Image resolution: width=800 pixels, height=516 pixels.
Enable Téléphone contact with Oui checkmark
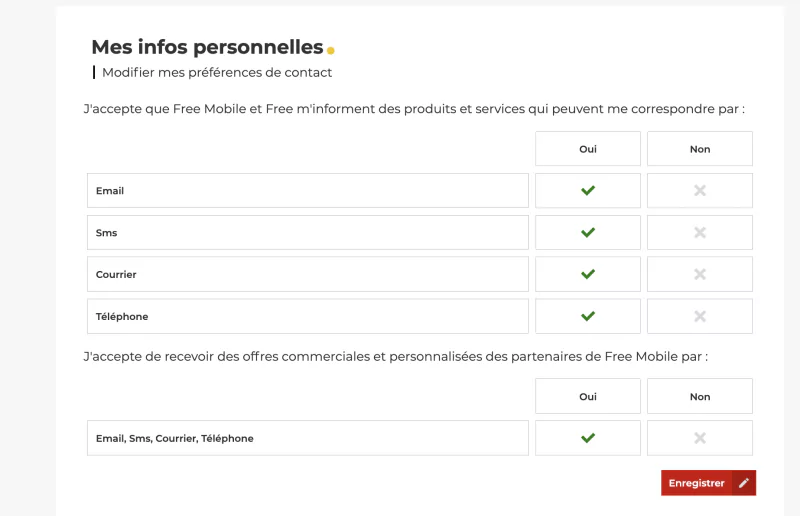tap(588, 316)
